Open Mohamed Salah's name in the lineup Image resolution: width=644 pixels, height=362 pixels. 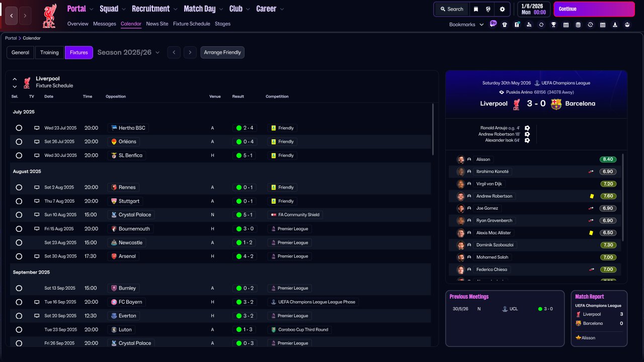tap(493, 257)
